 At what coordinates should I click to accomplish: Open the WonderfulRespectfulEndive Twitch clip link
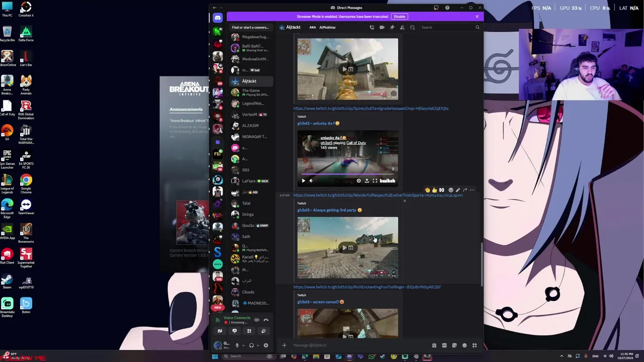tap(378, 195)
